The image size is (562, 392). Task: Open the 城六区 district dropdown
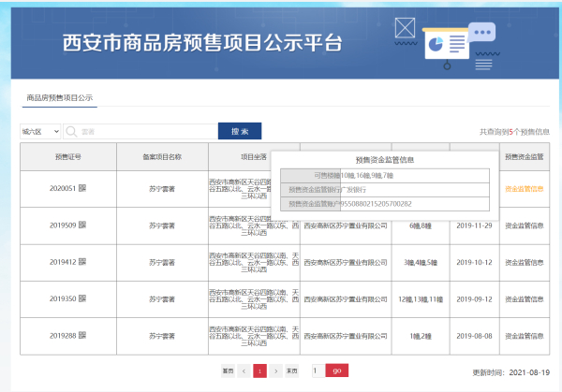click(40, 131)
